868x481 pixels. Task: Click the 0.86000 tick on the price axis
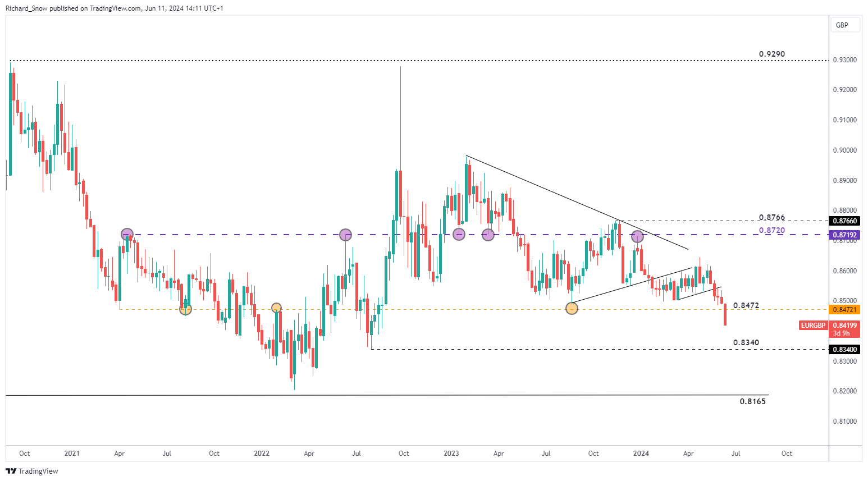pos(846,271)
